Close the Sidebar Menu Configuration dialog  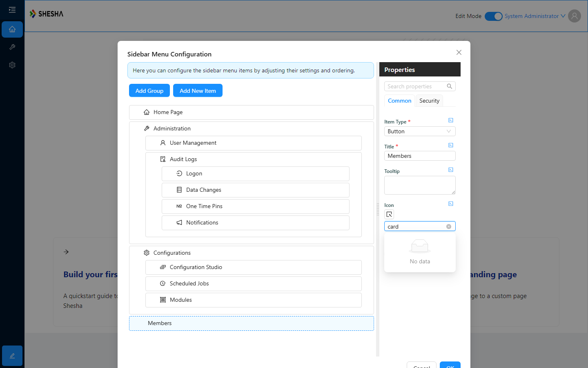(x=459, y=52)
